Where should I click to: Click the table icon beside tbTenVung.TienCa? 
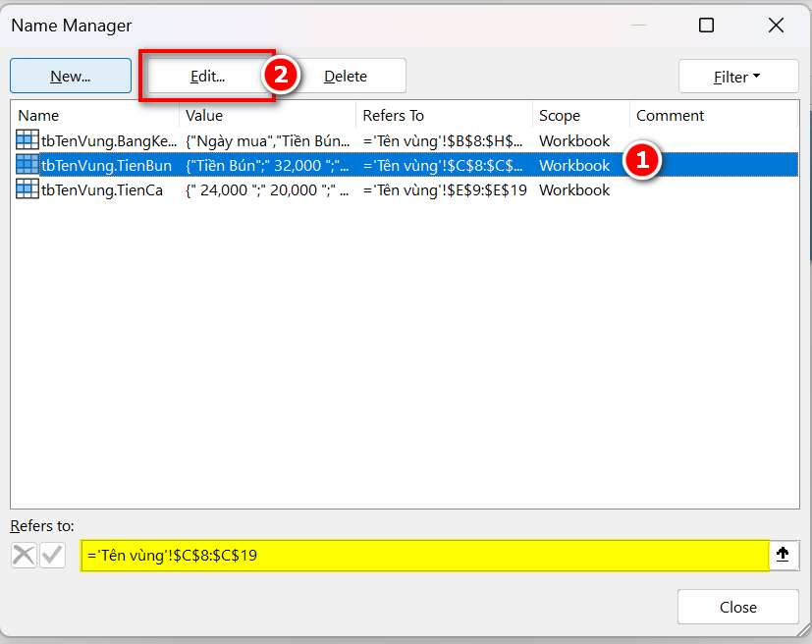pyautogui.click(x=27, y=189)
